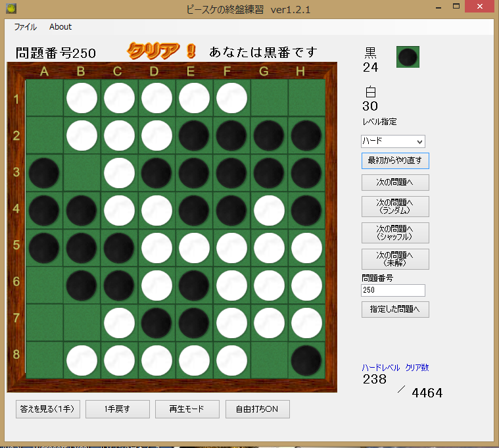Image resolution: width=499 pixels, height=448 pixels.
Task: Place a disc on empty square A2
Action: tap(44, 136)
